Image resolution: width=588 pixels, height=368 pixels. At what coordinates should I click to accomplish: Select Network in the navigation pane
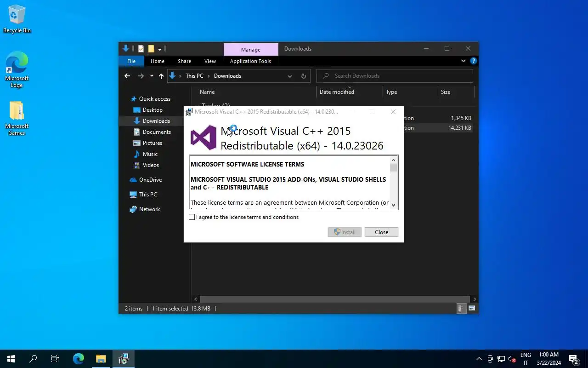click(149, 209)
